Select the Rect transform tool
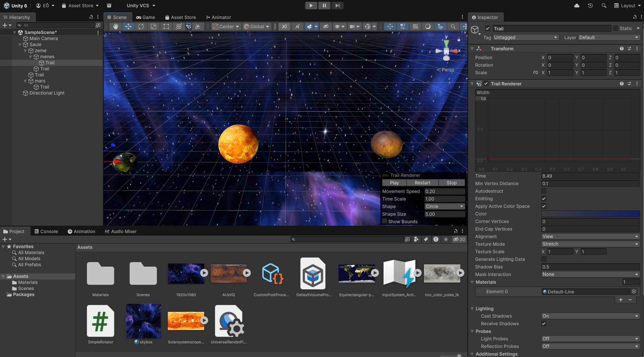This screenshot has width=644, height=357. (x=166, y=27)
